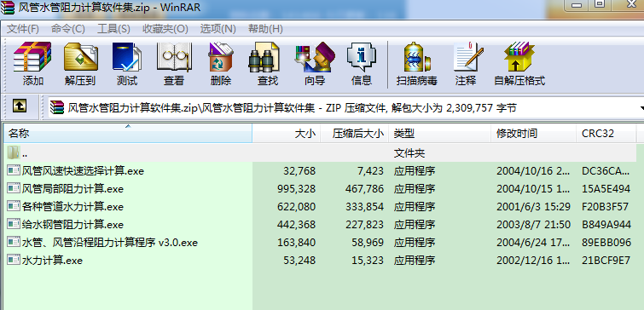644x310 pixels.
Task: Sort by 修改时间 column header
Action: click(533, 133)
